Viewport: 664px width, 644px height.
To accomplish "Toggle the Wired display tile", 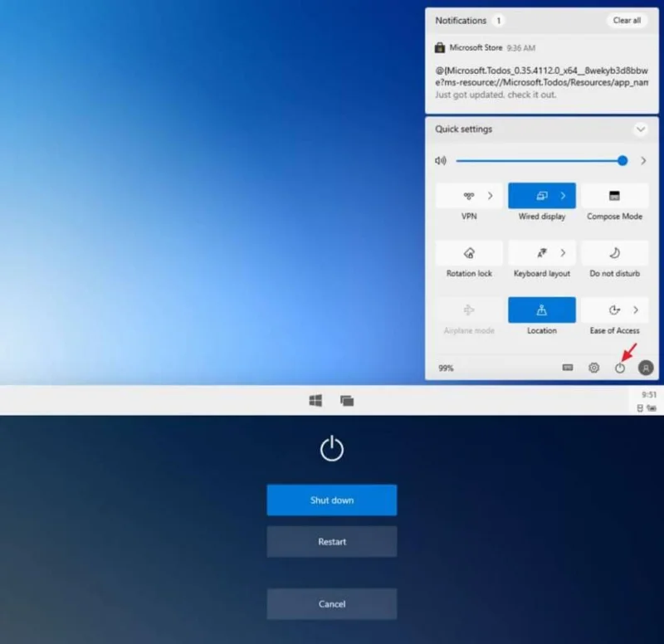I will 542,196.
